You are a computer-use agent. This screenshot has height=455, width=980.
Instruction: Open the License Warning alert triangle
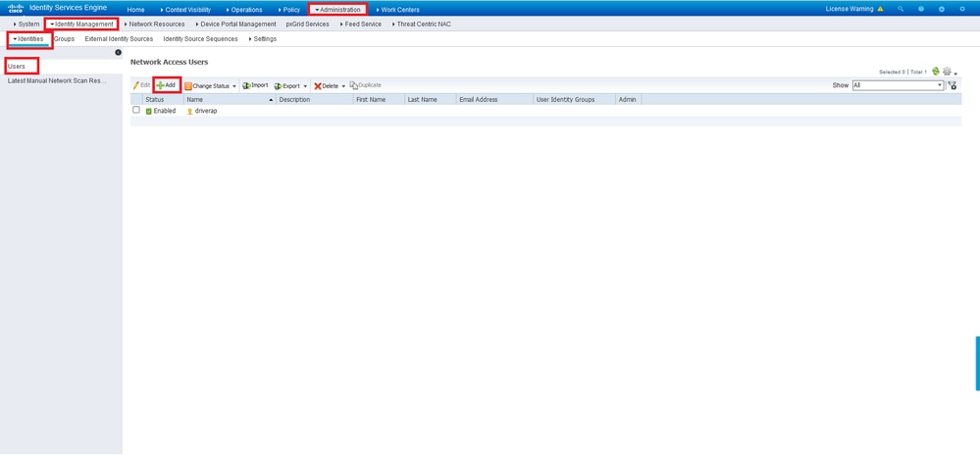tap(880, 10)
